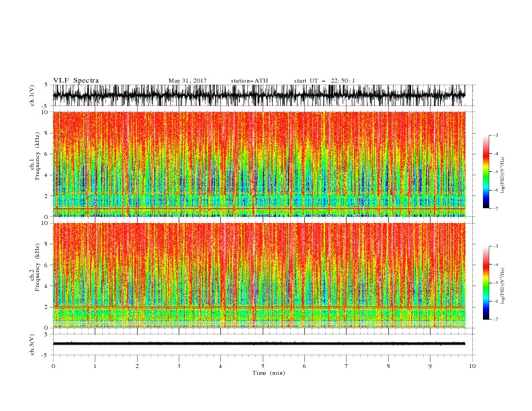Click the ch.1 frequency axis "2" tick label

(46, 196)
